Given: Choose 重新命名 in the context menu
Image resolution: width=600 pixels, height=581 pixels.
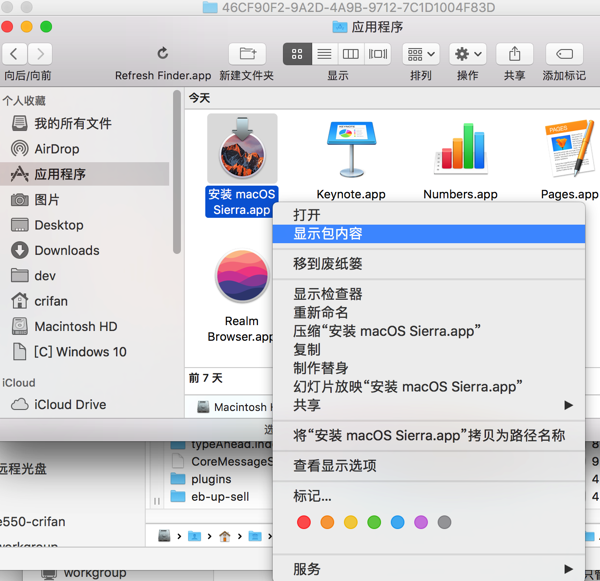Looking at the screenshot, I should tap(429, 313).
